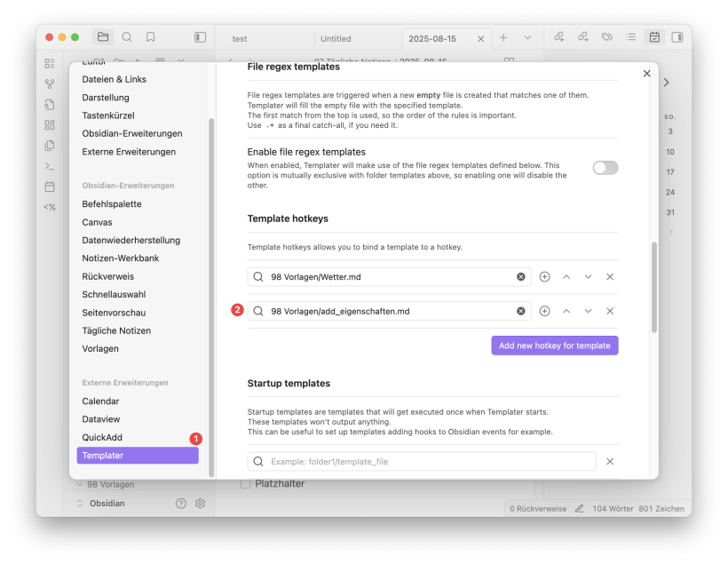Check the Platzhalter checkbox
The height and width of the screenshot is (564, 728).
click(x=246, y=484)
